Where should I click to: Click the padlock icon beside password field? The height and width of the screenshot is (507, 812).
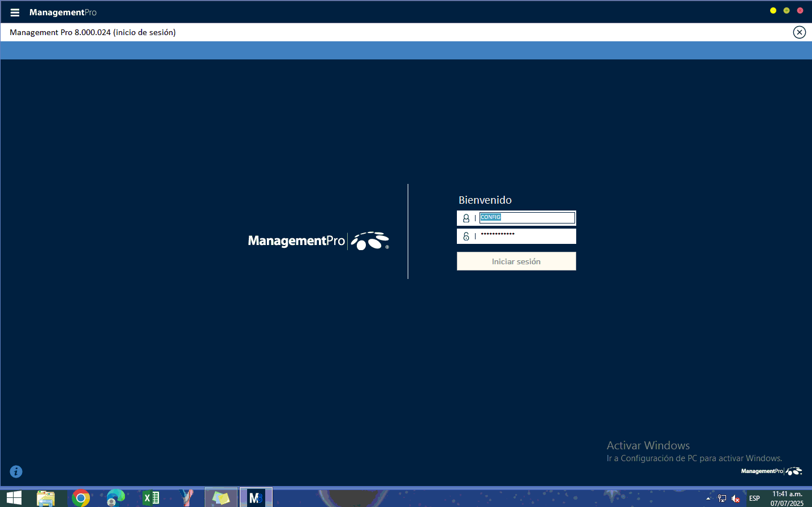[x=466, y=237]
